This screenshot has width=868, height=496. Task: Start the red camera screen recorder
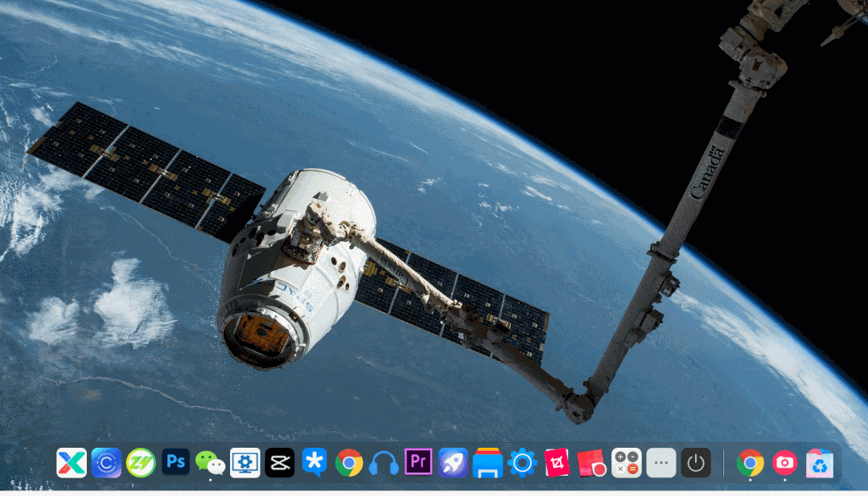click(591, 463)
